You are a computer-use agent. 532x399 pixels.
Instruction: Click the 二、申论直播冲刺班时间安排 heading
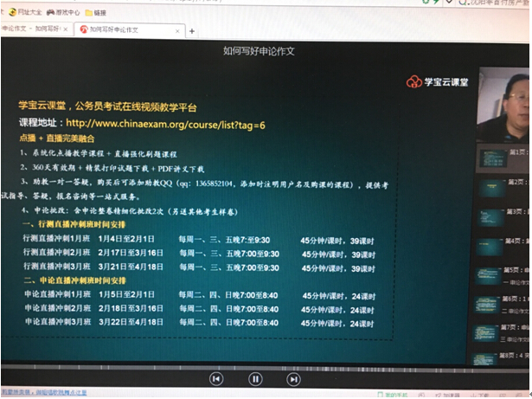click(x=75, y=280)
